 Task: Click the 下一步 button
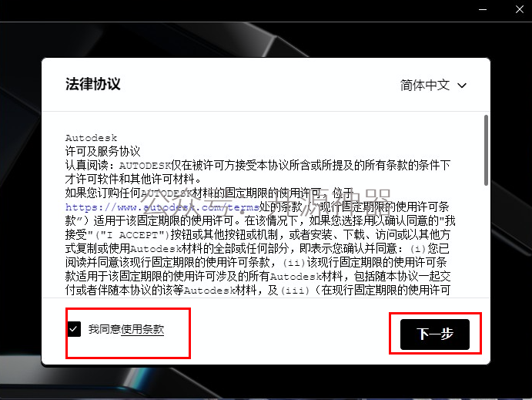click(x=435, y=334)
